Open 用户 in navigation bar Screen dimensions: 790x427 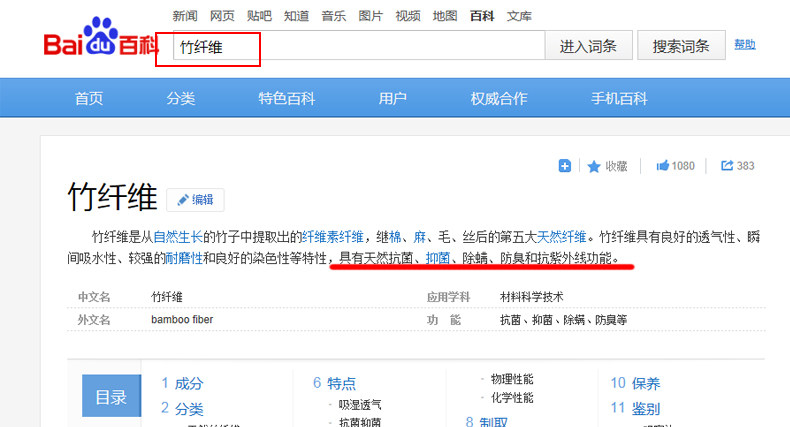[392, 98]
